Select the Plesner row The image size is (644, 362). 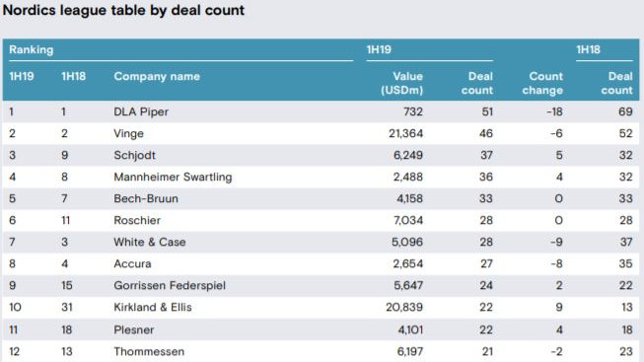pos(321,329)
